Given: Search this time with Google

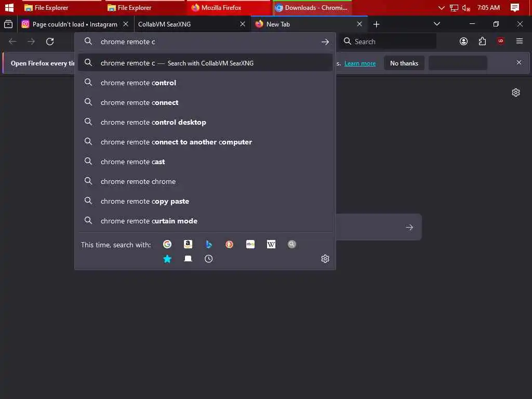Looking at the screenshot, I should [167, 244].
